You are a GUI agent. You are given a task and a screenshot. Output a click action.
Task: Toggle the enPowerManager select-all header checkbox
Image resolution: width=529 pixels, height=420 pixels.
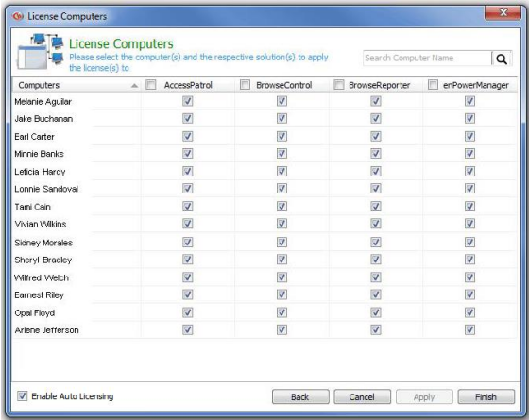(x=433, y=85)
